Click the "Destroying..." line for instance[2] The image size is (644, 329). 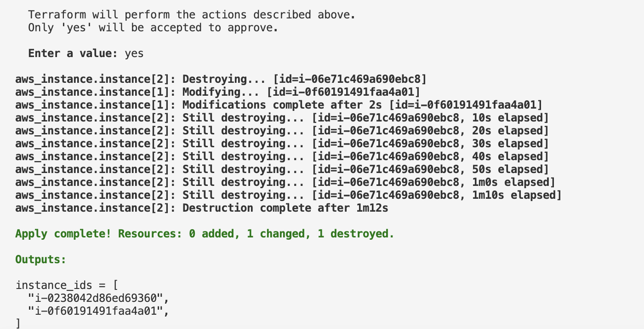[x=221, y=79]
